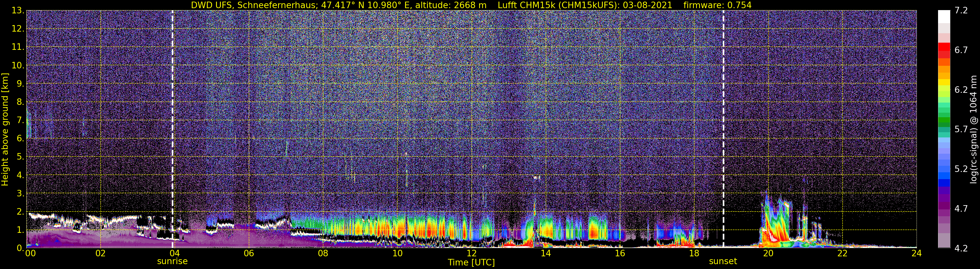Click the date '03-08-2021' in title

648,5
